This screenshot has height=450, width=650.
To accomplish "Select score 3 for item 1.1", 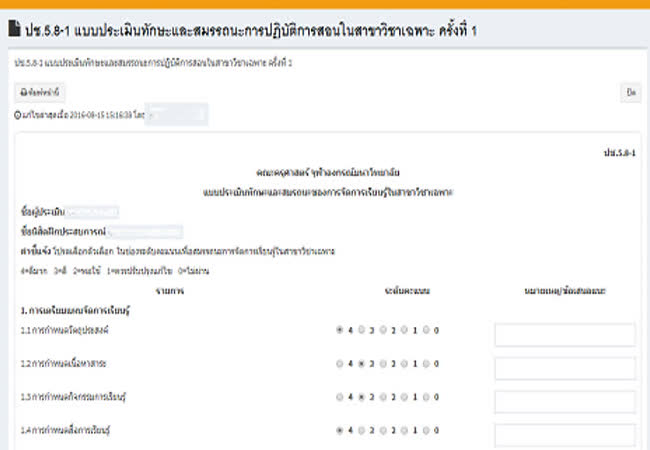I will (361, 329).
